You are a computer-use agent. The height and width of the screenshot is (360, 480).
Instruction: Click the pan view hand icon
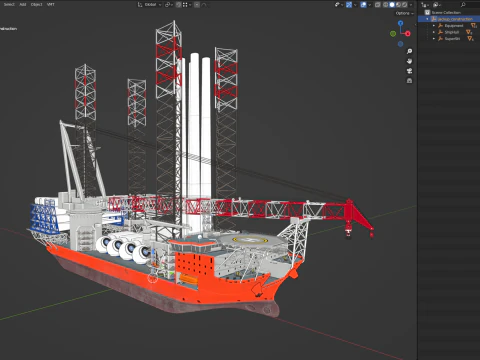tap(409, 61)
